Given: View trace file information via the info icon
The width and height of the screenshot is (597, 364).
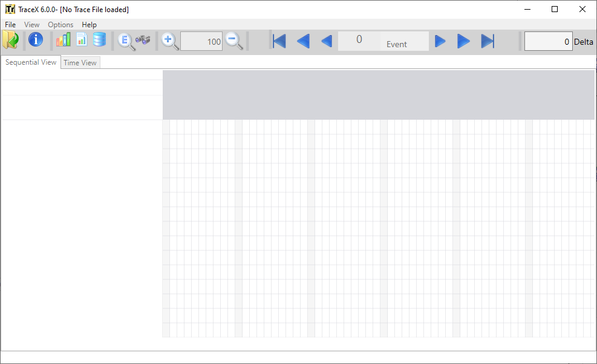Looking at the screenshot, I should tap(36, 40).
